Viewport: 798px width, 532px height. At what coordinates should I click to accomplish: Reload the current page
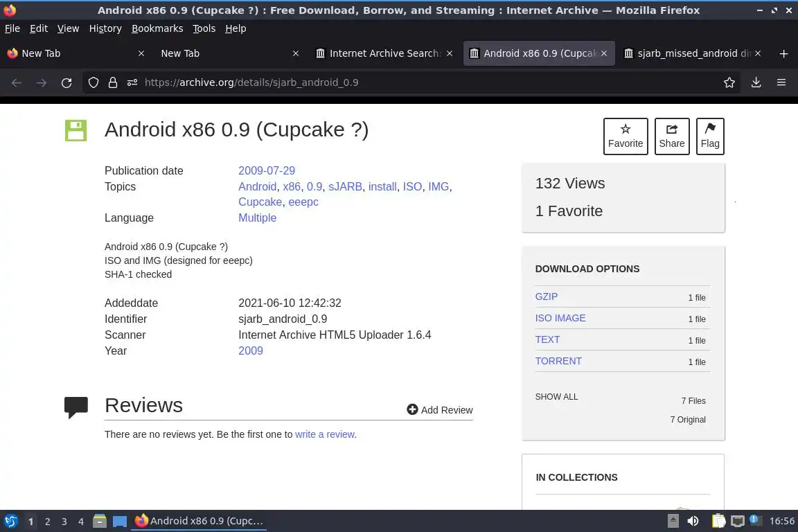coord(66,82)
